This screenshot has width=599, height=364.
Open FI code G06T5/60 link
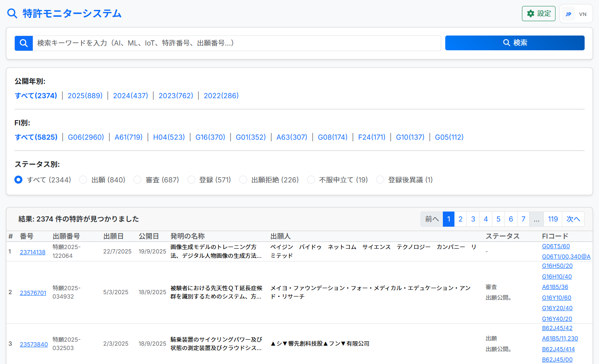(555, 246)
